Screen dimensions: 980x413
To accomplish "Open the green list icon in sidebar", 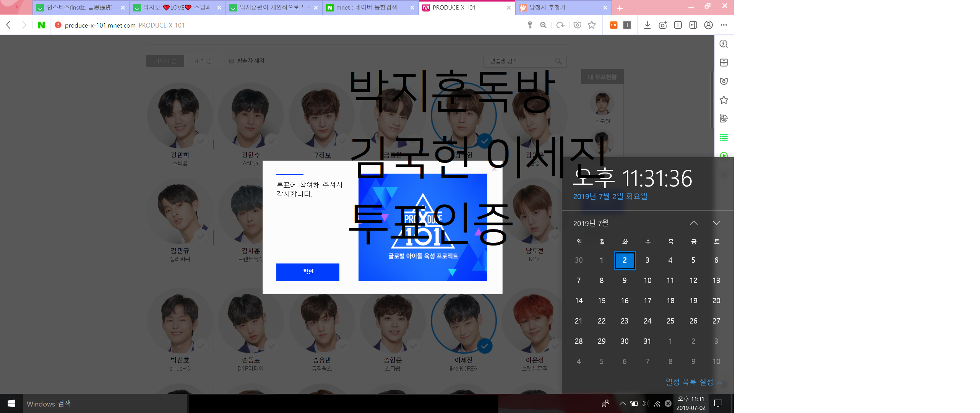I will point(724,137).
